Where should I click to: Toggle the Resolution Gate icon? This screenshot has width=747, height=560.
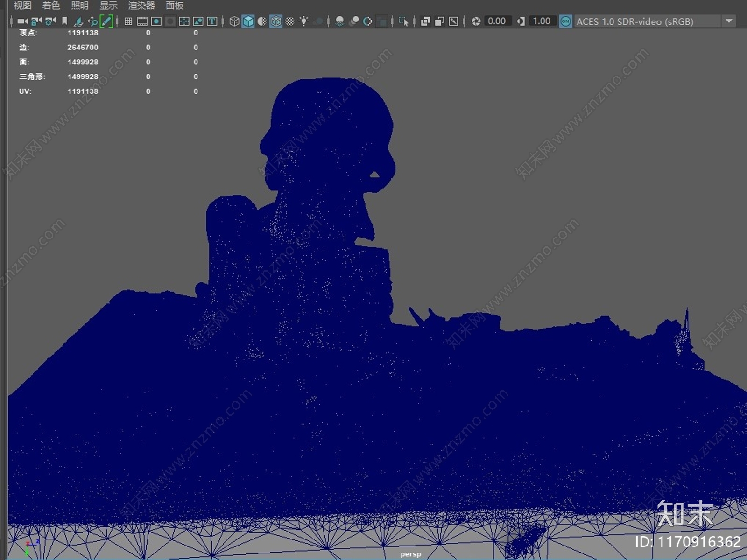tap(156, 21)
